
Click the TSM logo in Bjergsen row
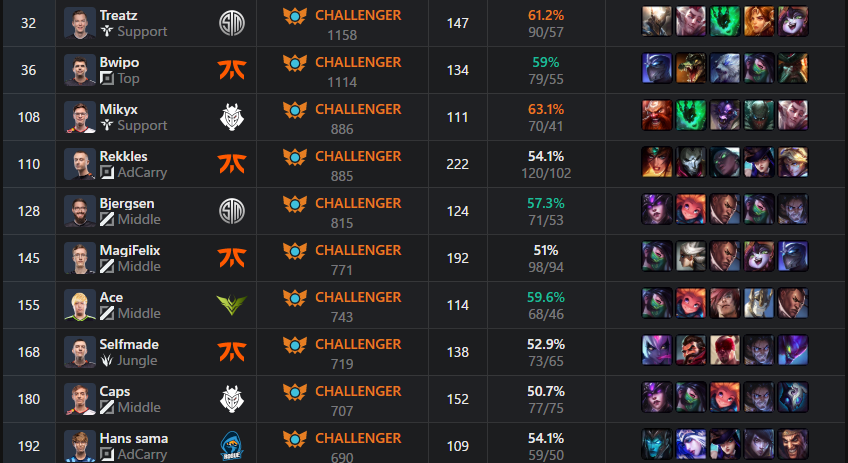point(231,211)
